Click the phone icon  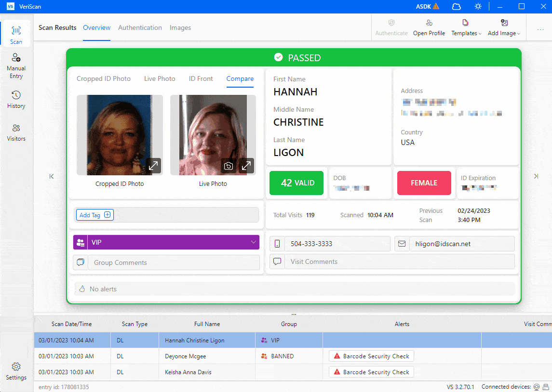pyautogui.click(x=277, y=244)
